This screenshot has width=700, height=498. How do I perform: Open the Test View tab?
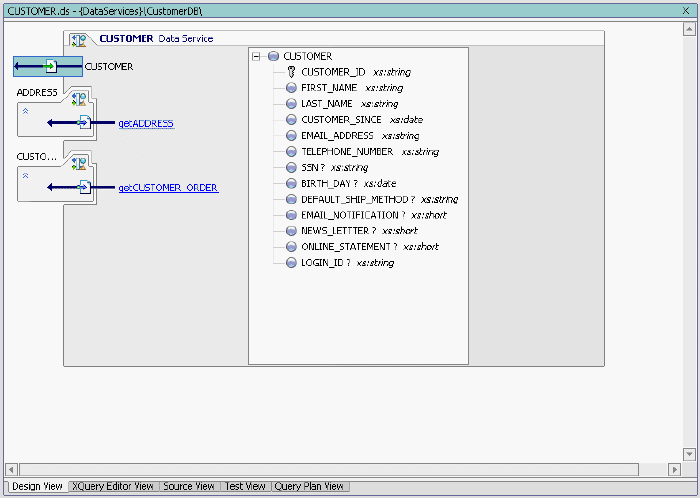245,486
